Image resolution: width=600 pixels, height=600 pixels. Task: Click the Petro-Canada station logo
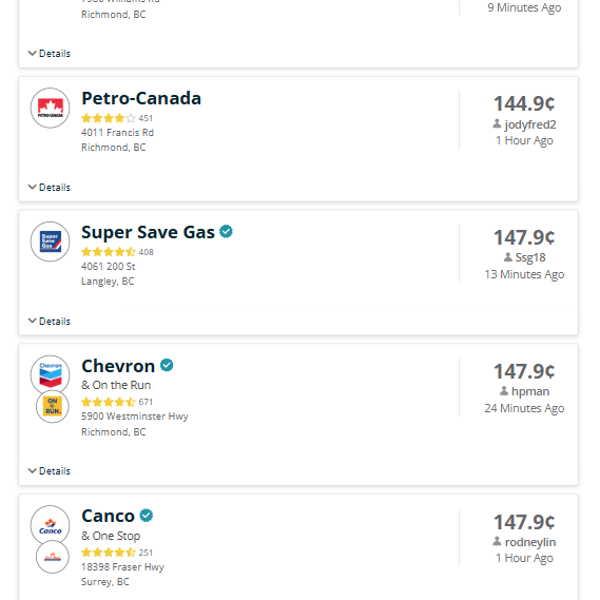coord(50,108)
